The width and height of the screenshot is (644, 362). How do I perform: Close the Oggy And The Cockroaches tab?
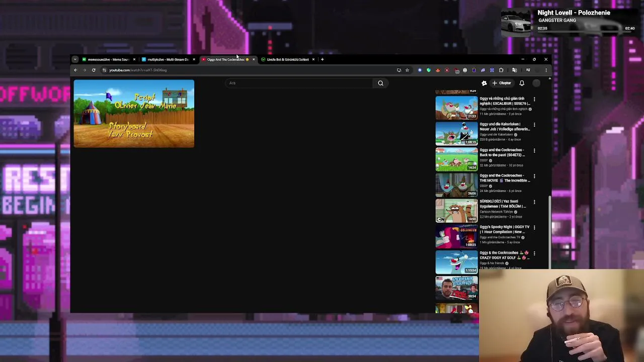254,59
